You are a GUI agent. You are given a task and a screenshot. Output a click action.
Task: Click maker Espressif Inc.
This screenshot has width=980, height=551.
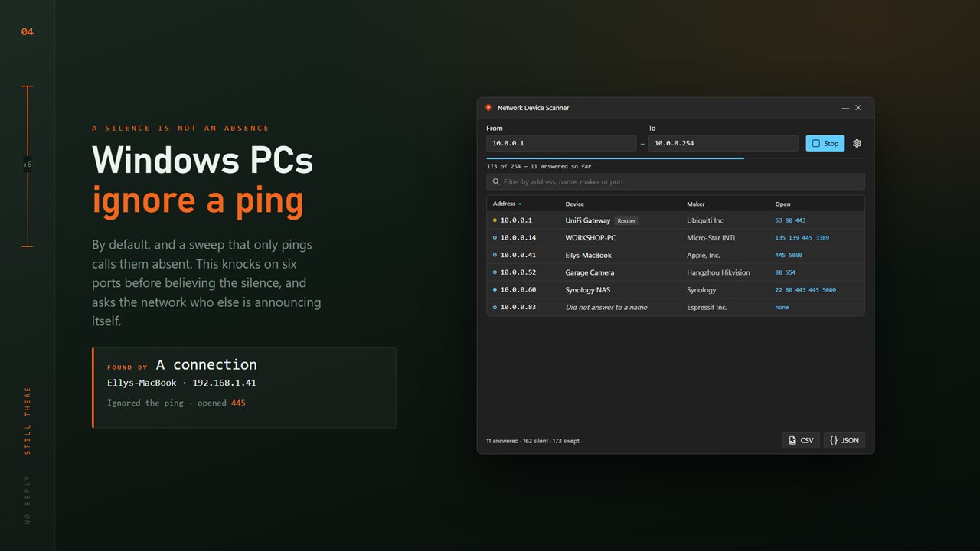tap(707, 307)
